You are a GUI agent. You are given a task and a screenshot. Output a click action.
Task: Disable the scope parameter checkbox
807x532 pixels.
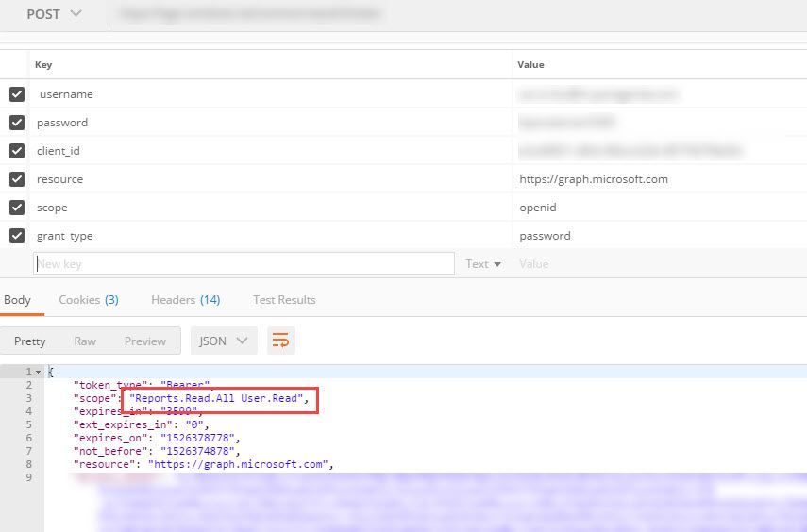click(17, 208)
